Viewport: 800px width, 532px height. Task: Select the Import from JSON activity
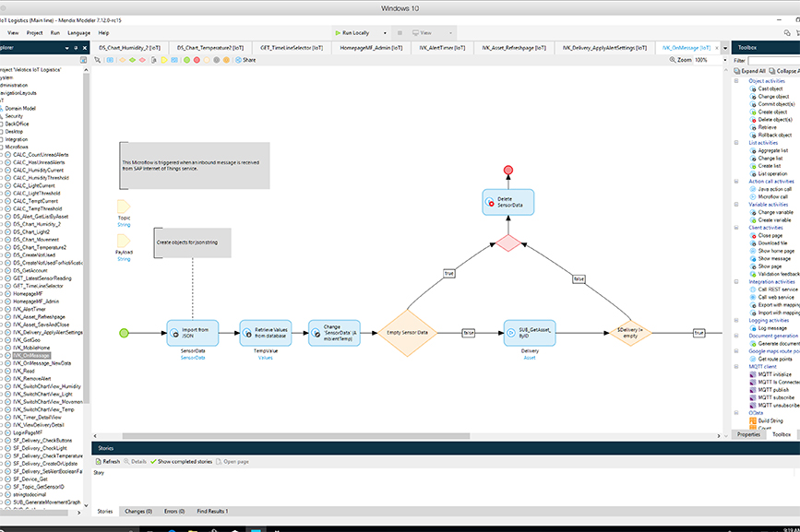pyautogui.click(x=193, y=333)
